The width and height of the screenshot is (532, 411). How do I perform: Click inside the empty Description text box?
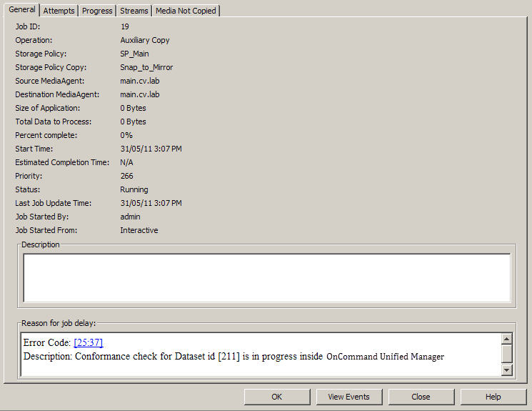(266, 277)
